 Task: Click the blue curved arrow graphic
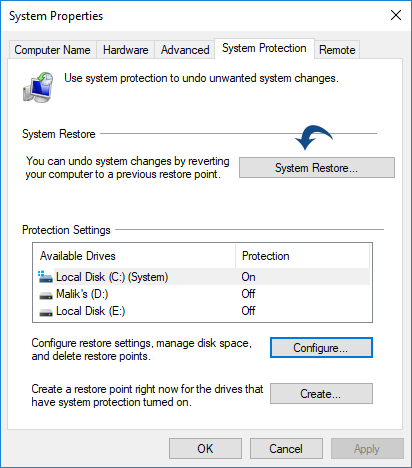tap(313, 137)
